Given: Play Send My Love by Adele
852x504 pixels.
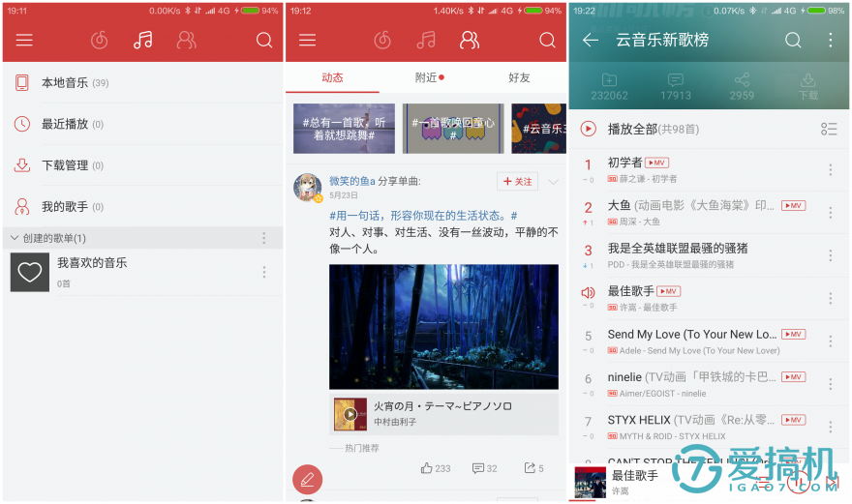Looking at the screenshot, I should point(709,341).
